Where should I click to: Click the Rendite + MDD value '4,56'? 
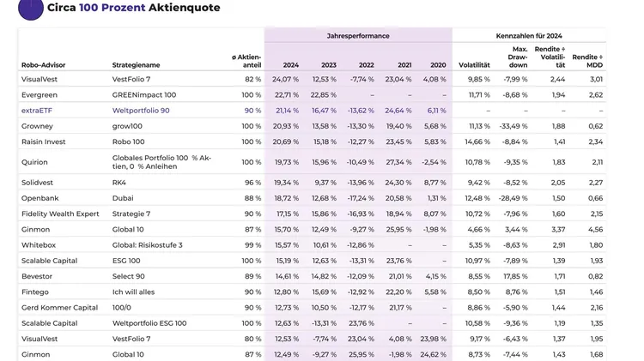[x=596, y=229]
